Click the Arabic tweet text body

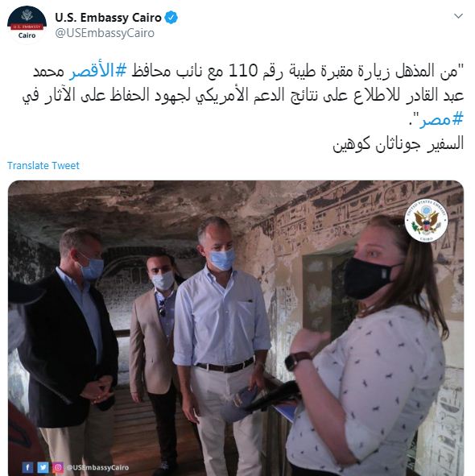[243, 95]
